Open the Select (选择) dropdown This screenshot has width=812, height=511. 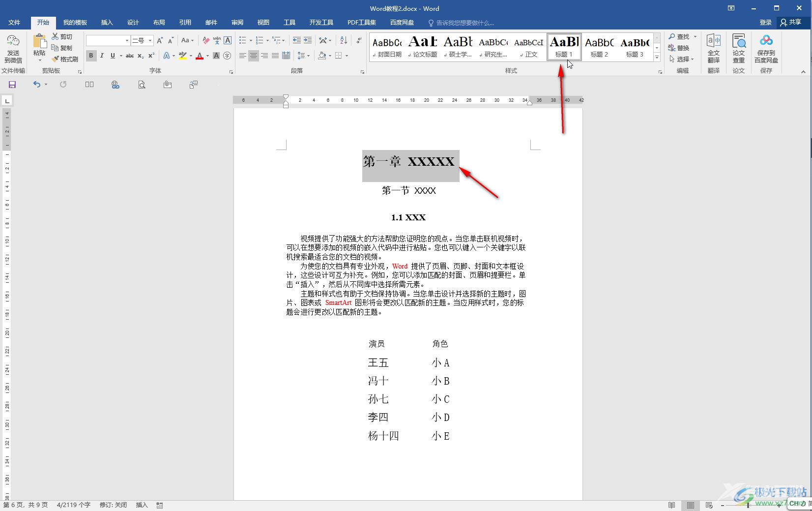(681, 59)
